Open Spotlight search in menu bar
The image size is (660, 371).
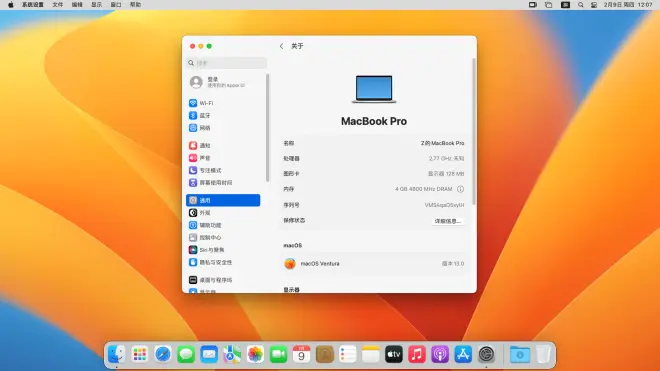click(x=580, y=5)
